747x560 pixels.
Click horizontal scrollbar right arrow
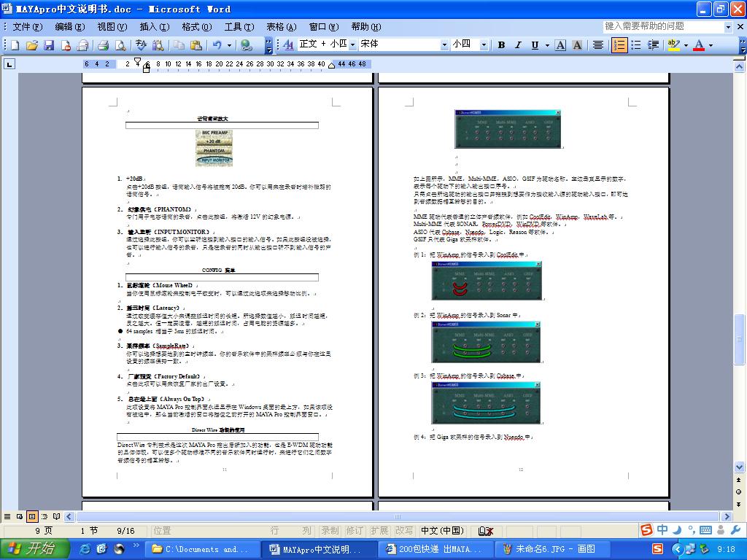point(727,516)
